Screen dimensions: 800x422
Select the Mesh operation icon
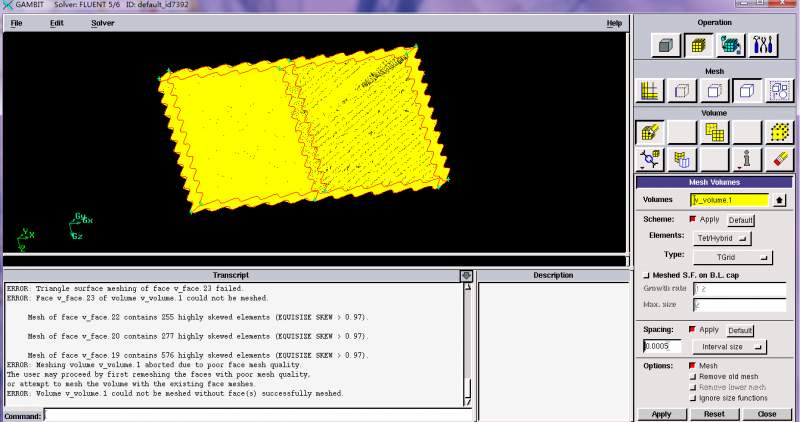(698, 46)
